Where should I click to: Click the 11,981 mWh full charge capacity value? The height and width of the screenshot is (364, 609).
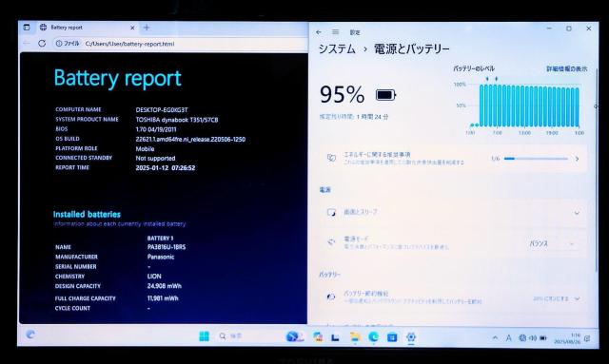click(163, 298)
